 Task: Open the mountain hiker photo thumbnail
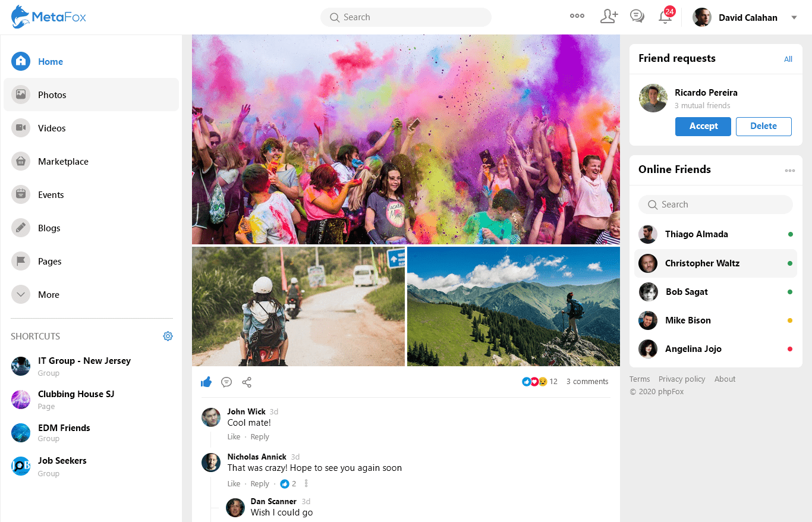514,306
